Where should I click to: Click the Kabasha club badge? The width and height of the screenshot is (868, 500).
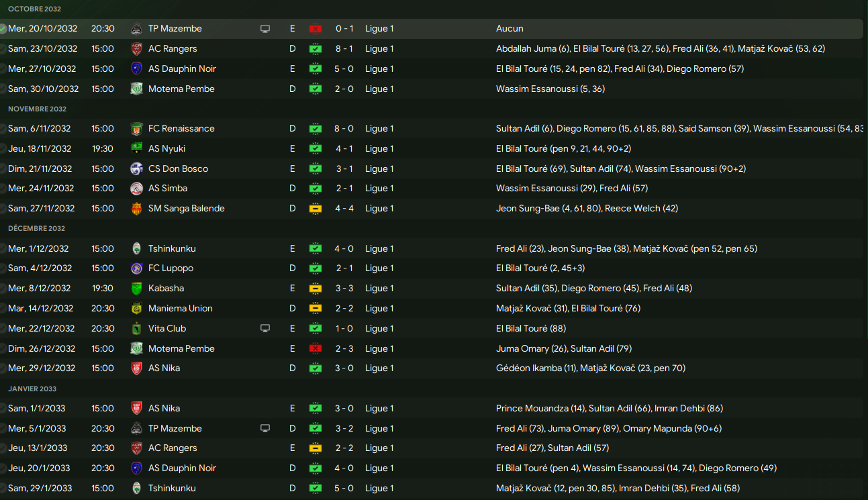(136, 289)
